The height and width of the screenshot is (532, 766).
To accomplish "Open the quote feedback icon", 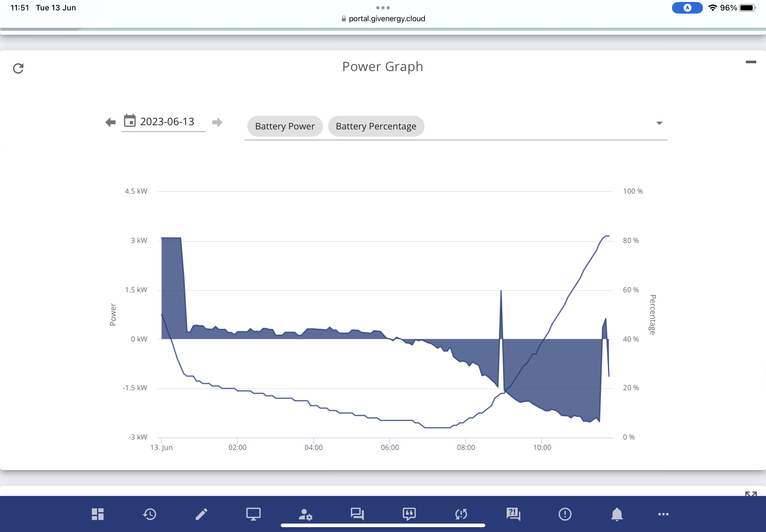I will click(409, 514).
